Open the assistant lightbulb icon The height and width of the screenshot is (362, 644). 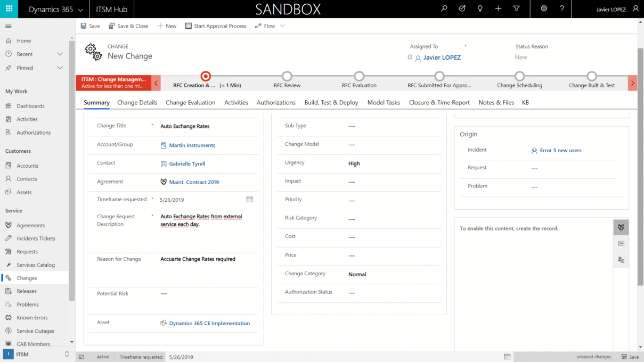tap(480, 9)
